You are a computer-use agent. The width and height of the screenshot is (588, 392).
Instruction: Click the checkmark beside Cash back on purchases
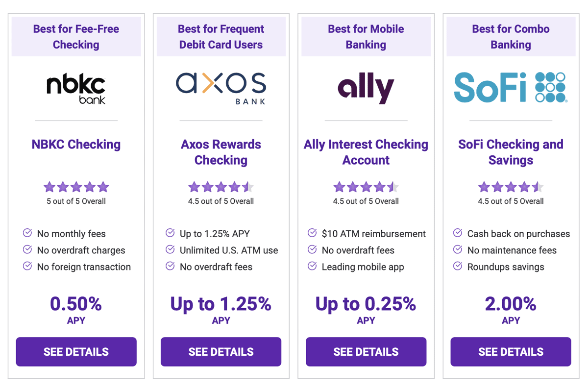pos(458,233)
